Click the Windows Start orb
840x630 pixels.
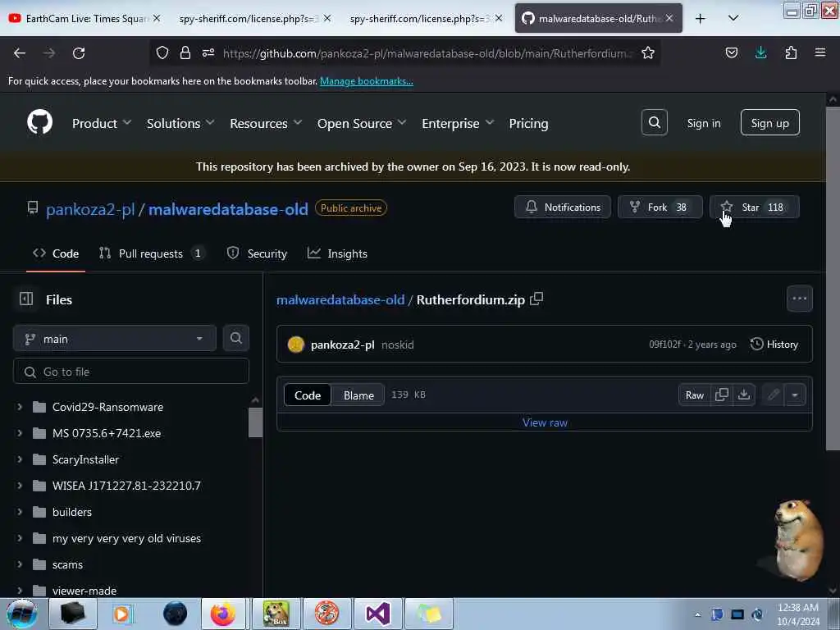[x=22, y=614]
